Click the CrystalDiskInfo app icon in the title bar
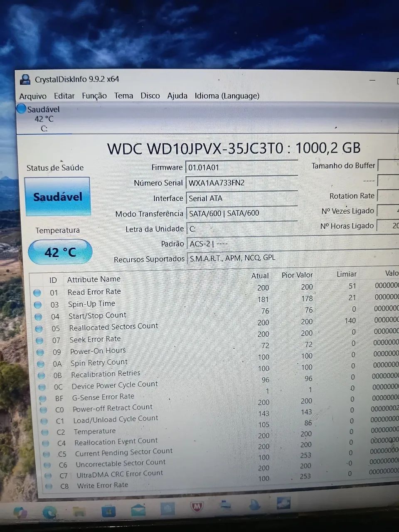This screenshot has width=399, height=532. tap(25, 79)
